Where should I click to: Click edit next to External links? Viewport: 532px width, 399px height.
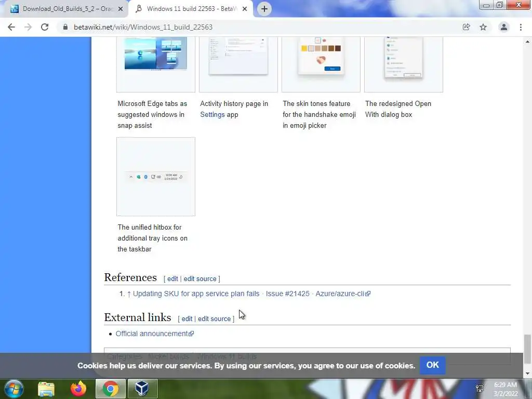(187, 319)
